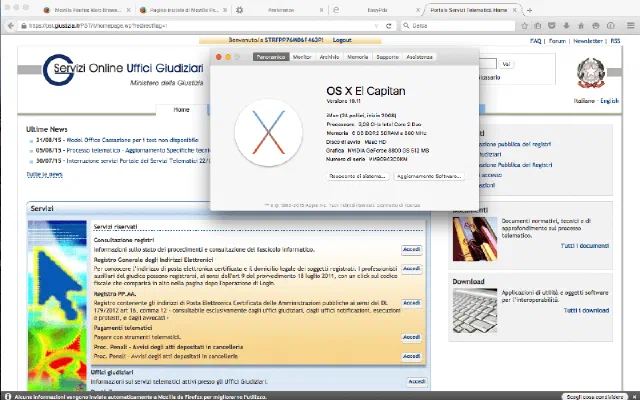Switch site language to English
This screenshot has height=400, width=640.
coord(609,101)
